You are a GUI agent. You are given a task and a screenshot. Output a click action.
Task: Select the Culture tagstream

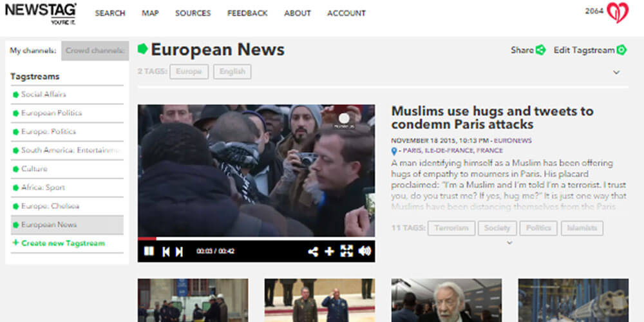pos(67,169)
